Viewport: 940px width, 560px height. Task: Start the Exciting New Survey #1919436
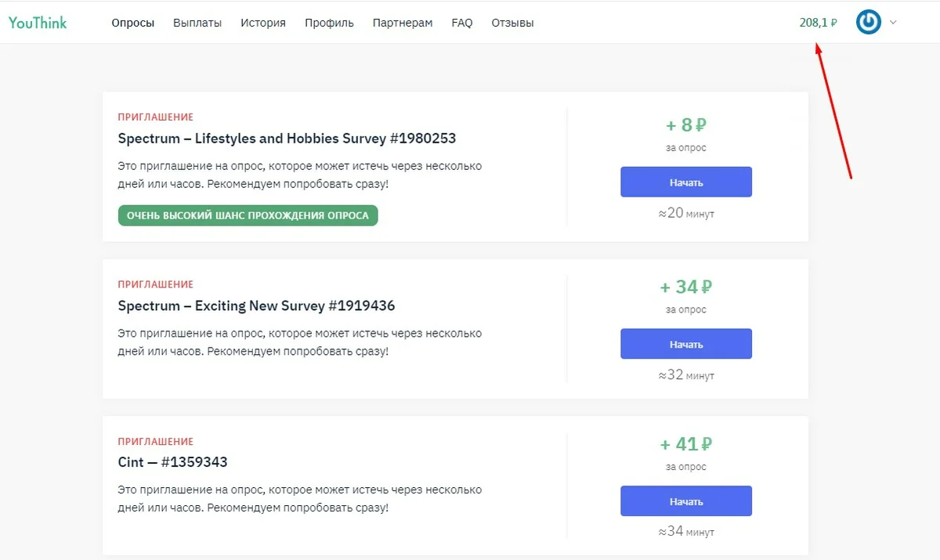tap(686, 344)
